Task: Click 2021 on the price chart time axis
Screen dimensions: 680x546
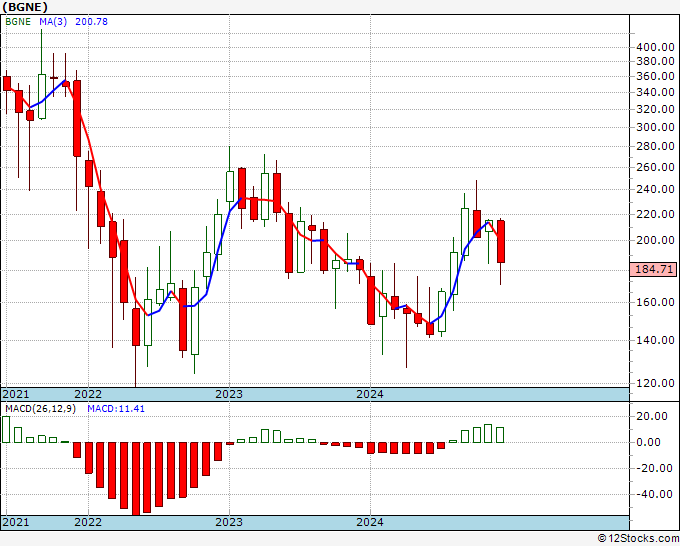Action: click(16, 394)
